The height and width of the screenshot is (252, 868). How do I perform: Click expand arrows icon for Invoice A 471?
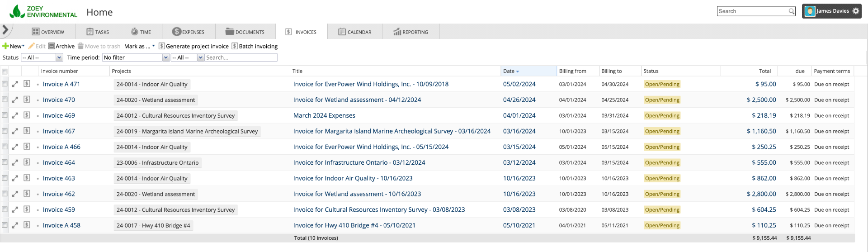15,84
